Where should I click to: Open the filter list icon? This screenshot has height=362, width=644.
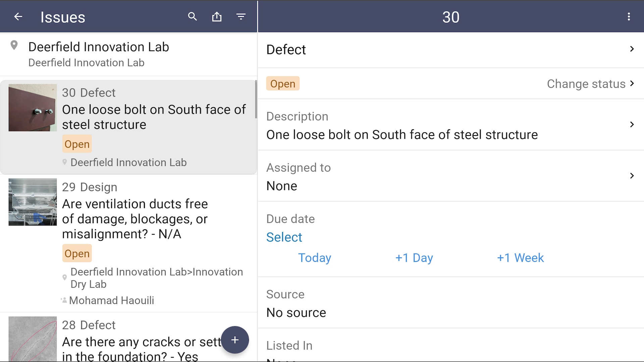point(241,16)
